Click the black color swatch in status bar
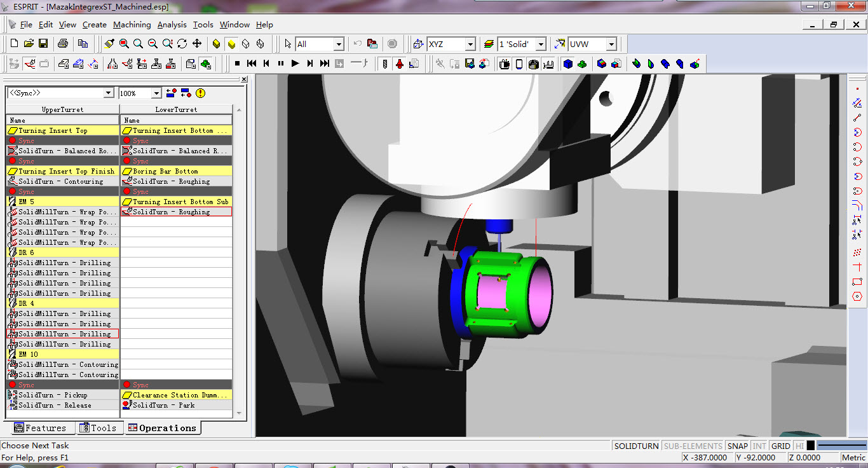 811,446
